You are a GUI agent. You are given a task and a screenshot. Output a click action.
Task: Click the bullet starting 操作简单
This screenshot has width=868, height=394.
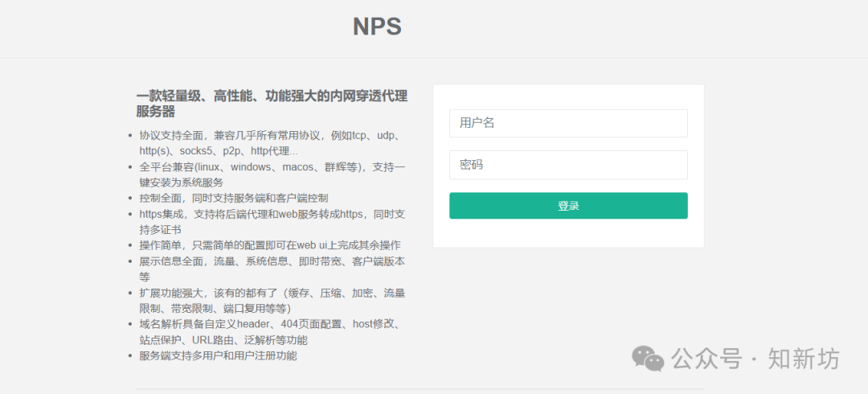[x=270, y=245]
